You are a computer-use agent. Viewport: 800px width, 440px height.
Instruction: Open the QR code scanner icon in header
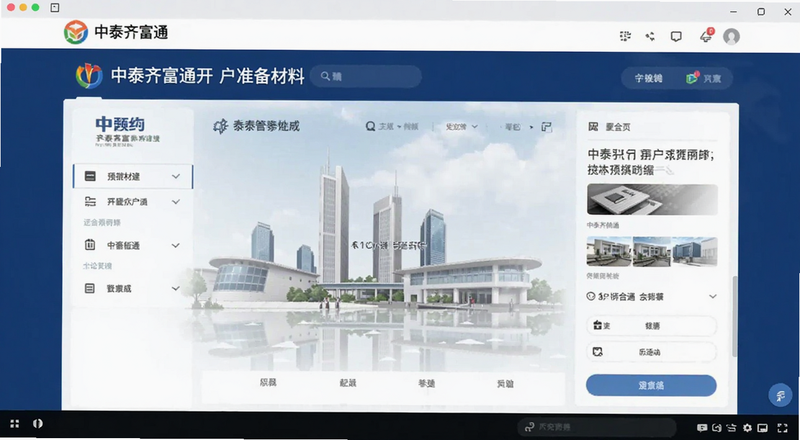625,36
